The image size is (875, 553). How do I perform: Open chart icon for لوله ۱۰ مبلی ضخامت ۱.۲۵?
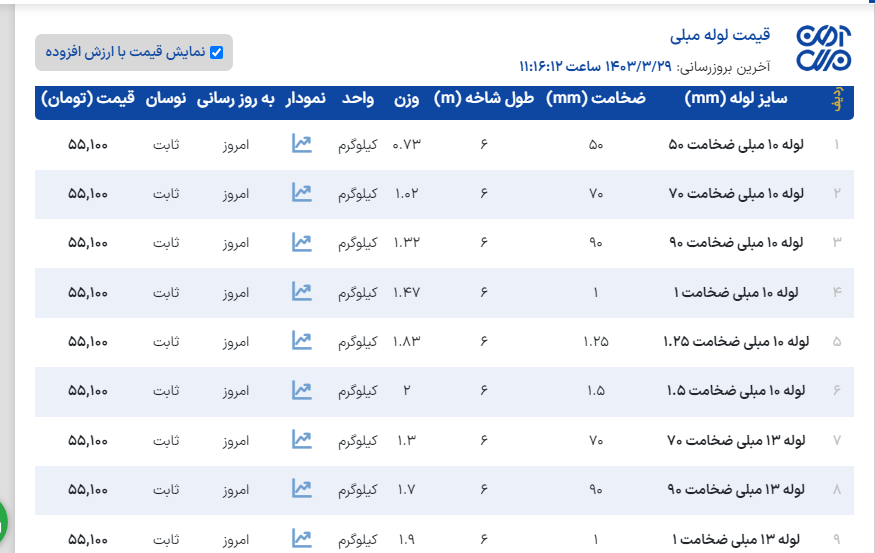[301, 340]
